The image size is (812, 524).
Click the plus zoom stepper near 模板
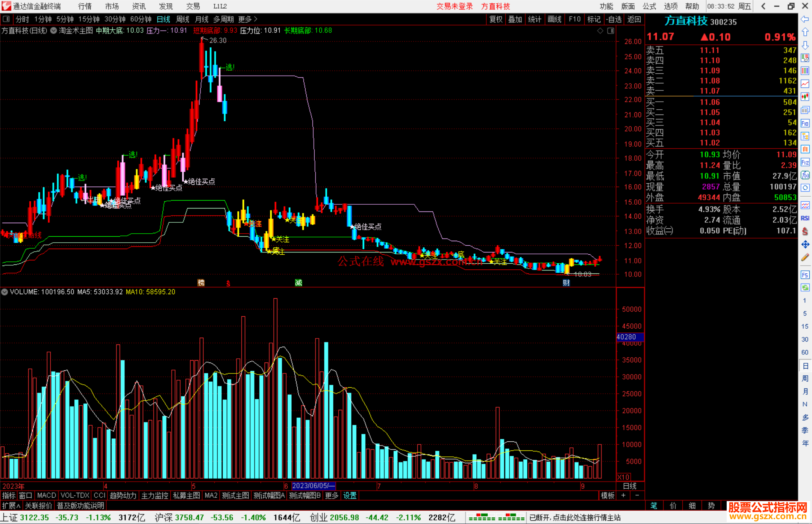(623, 495)
